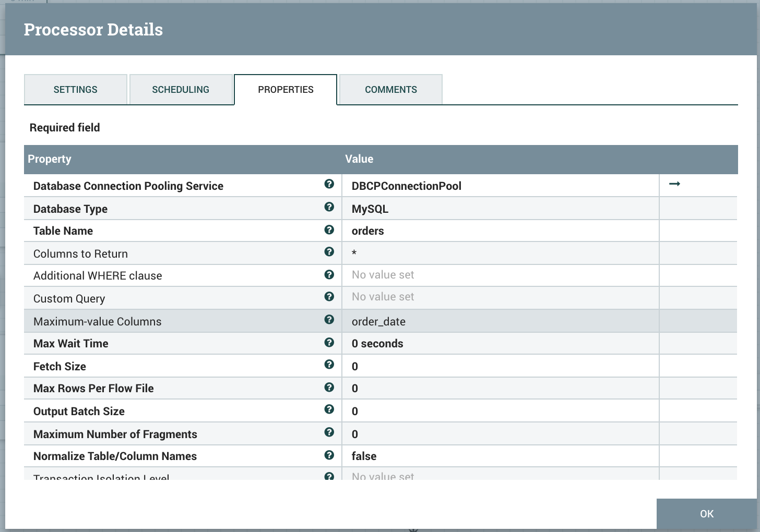The image size is (760, 532).
Task: View help for Additional WHERE clause
Action: click(x=329, y=274)
